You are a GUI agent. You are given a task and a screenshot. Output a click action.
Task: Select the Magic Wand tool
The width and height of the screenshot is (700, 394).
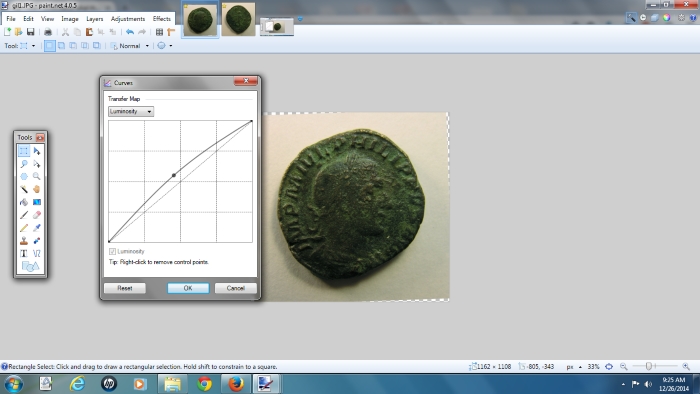24,189
